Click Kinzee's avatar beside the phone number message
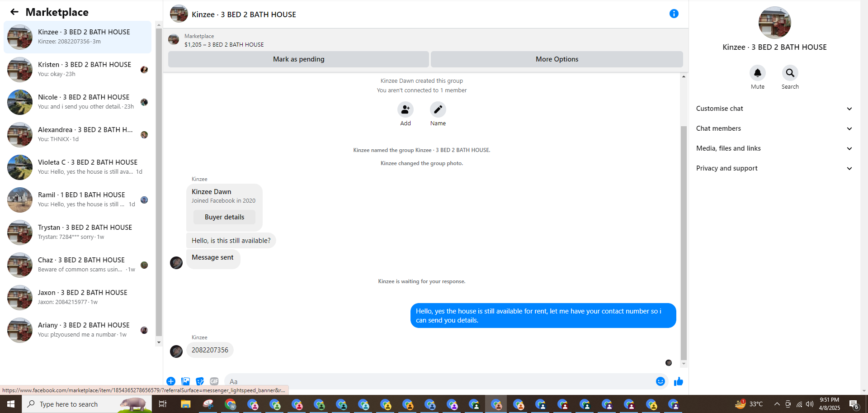 pos(176,351)
